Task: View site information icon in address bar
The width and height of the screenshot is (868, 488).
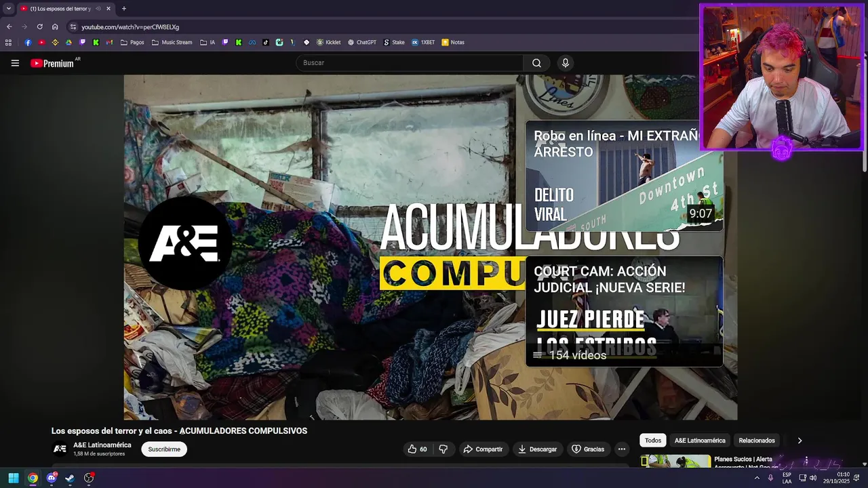Action: pos(73,26)
